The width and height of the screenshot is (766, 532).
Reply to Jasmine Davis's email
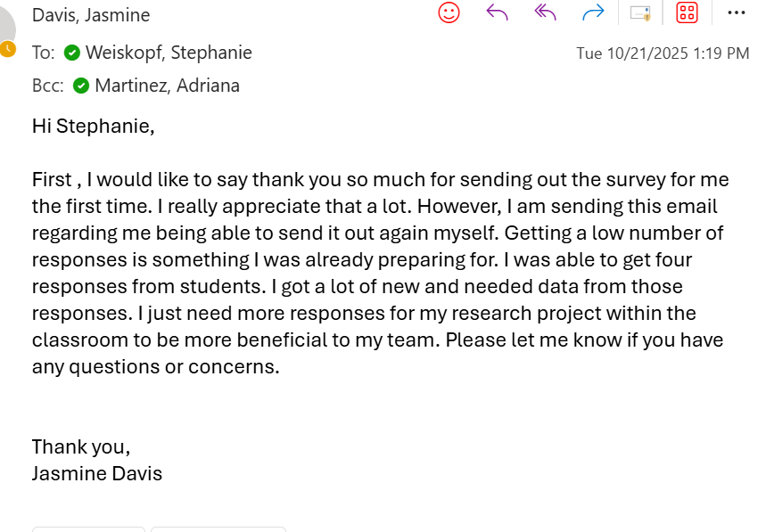coord(498,12)
